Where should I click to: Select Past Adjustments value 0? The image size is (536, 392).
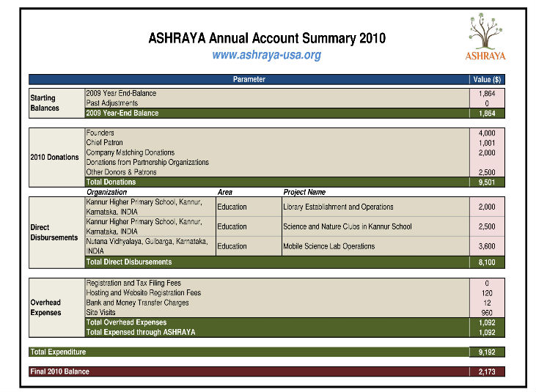click(487, 103)
